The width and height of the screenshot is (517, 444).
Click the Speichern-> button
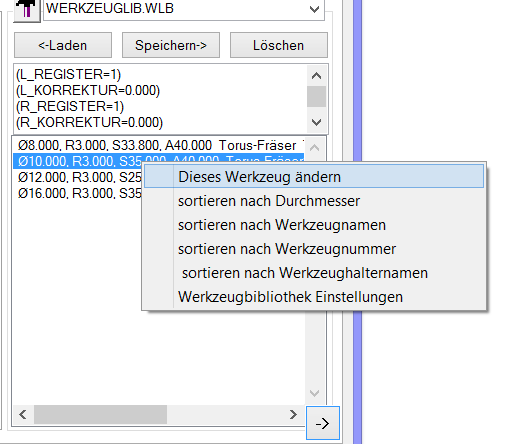coord(171,45)
